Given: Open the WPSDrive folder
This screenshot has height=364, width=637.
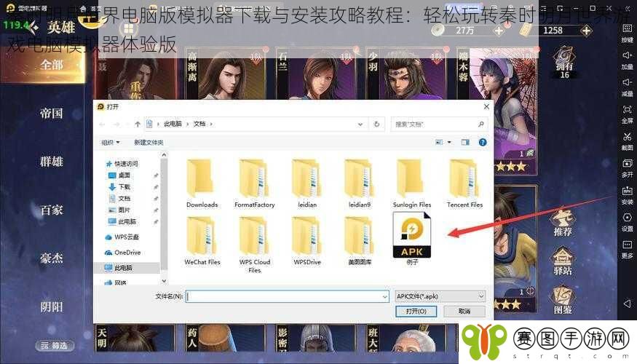Looking at the screenshot, I should click(307, 241).
